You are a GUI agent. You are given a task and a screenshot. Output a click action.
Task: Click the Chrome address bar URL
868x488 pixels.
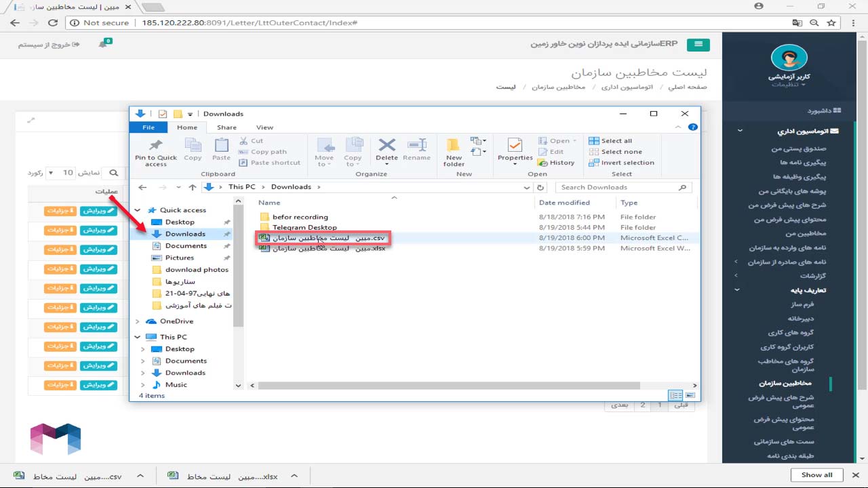click(x=250, y=22)
